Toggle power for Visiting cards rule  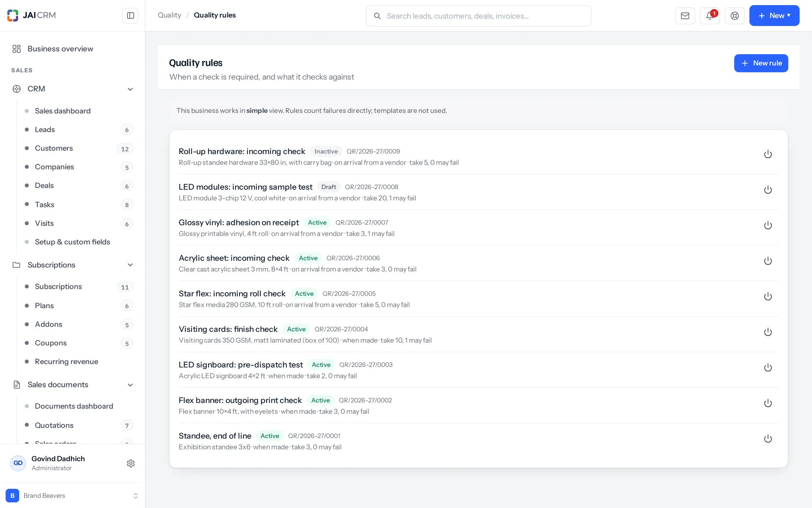[x=768, y=332]
